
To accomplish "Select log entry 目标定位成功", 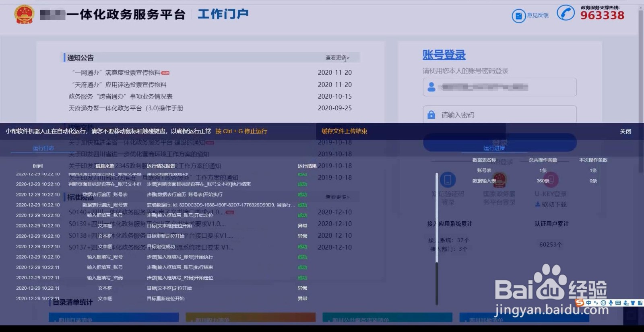I will (x=161, y=247).
